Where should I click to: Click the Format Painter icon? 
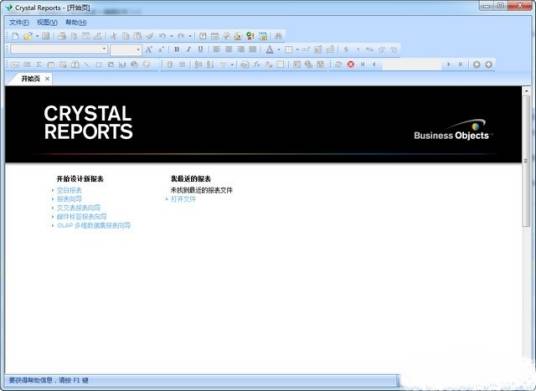point(150,36)
